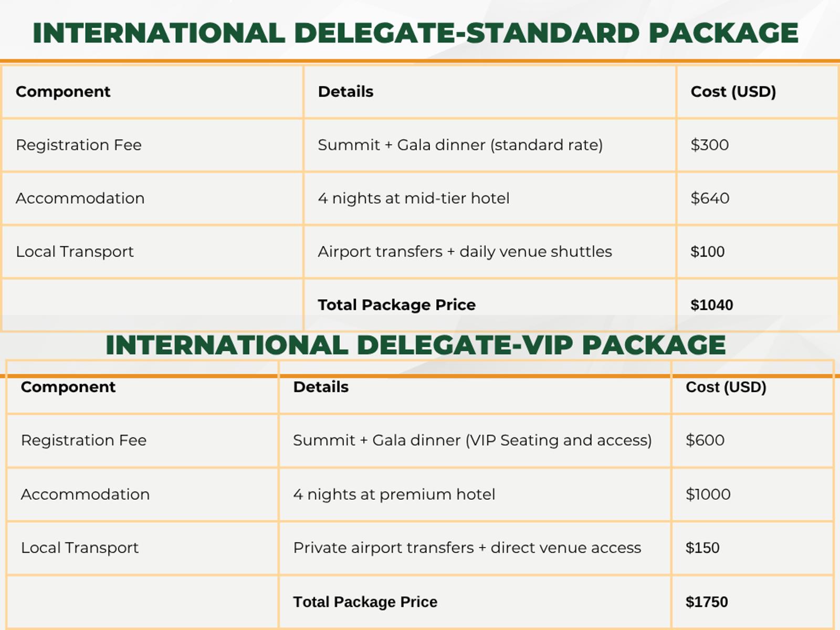The height and width of the screenshot is (630, 840).
Task: Select the $1040 total package price
Action: pyautogui.click(x=711, y=305)
